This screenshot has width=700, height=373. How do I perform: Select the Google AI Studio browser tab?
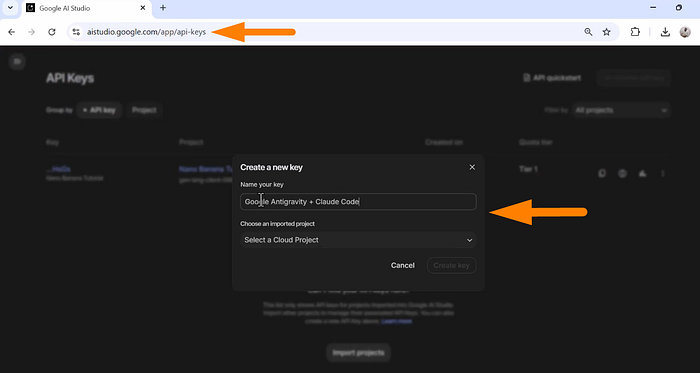tap(87, 8)
